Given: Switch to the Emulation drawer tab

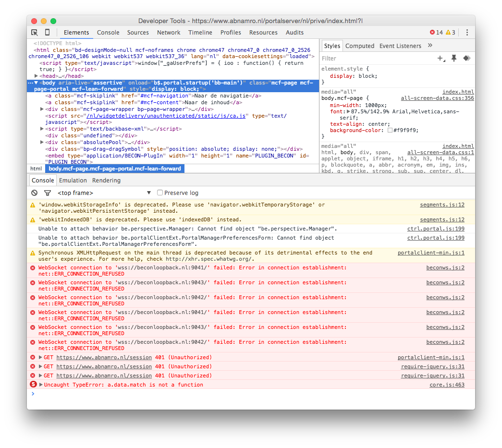Looking at the screenshot, I should (x=73, y=181).
